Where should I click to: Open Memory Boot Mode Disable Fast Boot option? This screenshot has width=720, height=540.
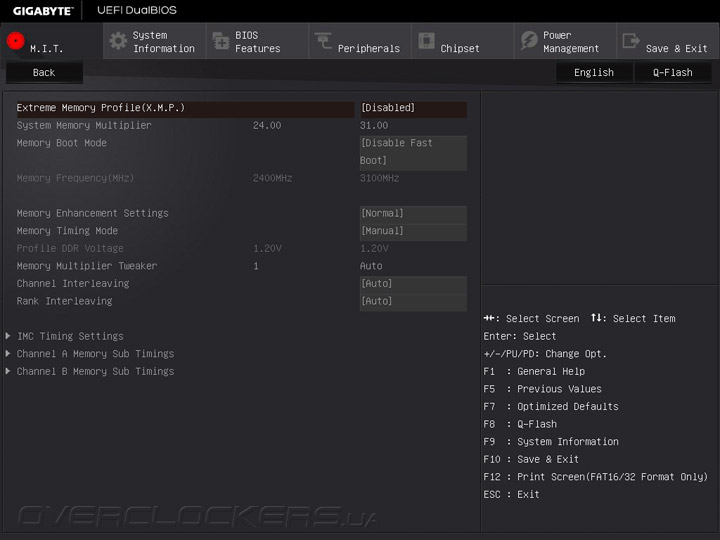(413, 152)
